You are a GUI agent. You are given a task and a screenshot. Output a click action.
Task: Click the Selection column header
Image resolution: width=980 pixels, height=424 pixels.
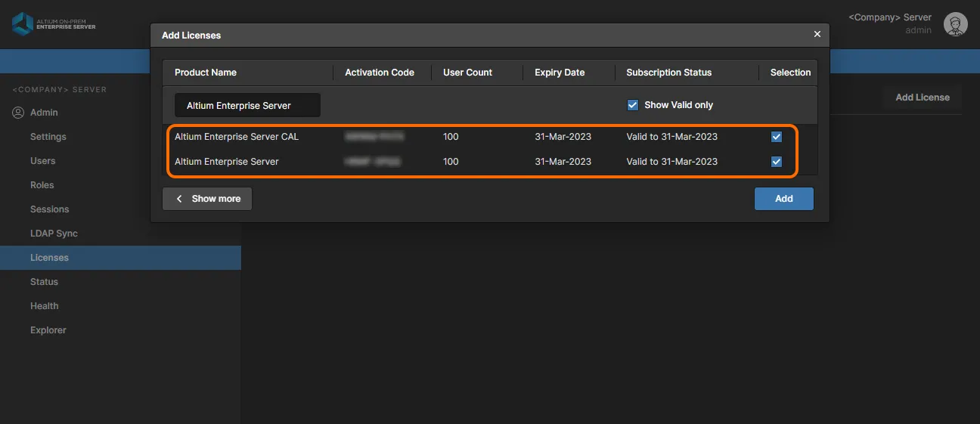click(x=790, y=73)
